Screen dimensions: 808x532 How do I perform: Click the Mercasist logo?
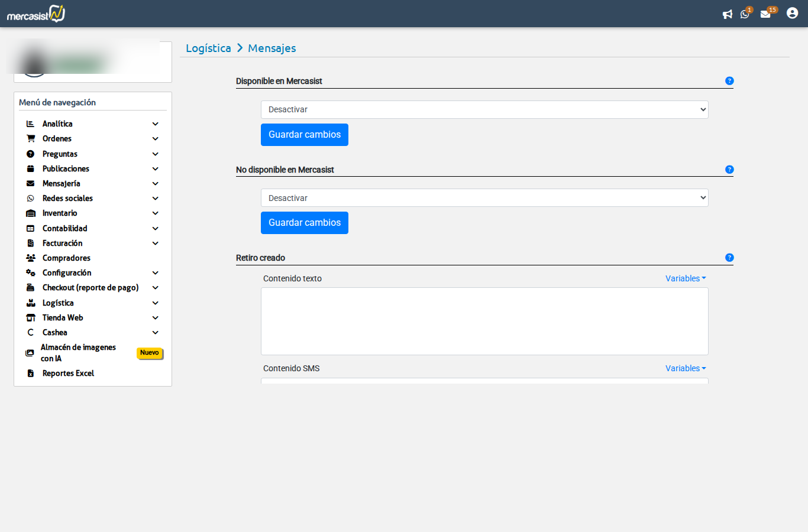(36, 14)
